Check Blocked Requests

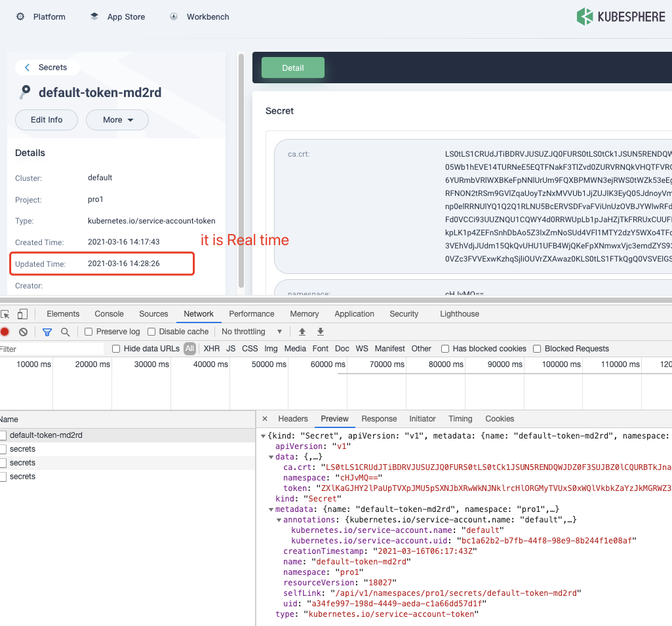537,349
